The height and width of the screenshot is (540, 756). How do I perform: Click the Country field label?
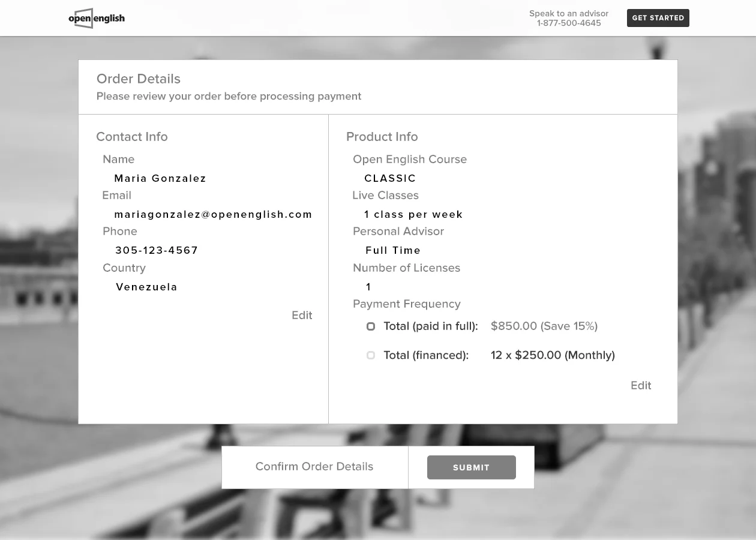click(x=124, y=268)
